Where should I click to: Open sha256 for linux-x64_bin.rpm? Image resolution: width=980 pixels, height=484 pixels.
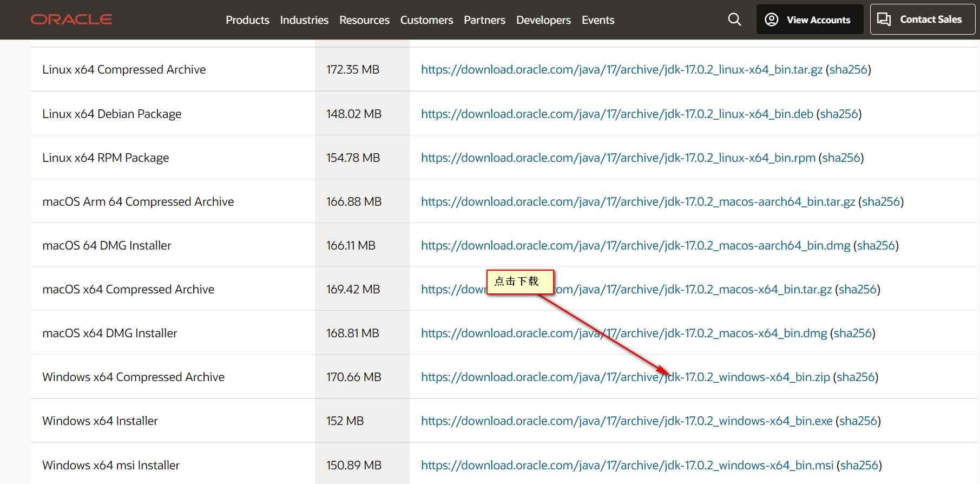pyautogui.click(x=841, y=158)
